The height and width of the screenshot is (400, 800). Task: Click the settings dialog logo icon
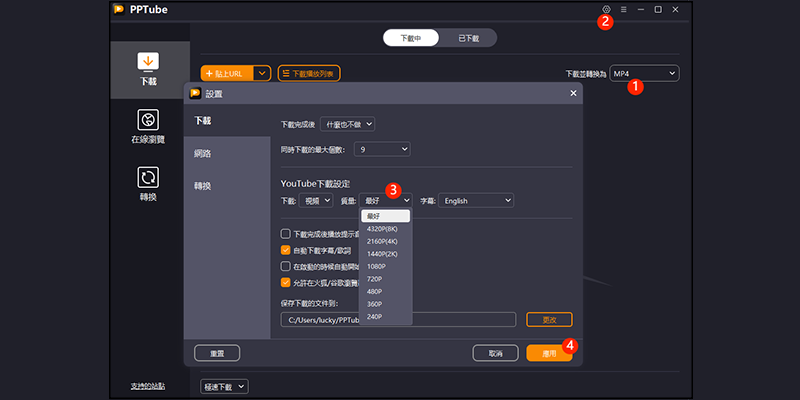[x=195, y=93]
